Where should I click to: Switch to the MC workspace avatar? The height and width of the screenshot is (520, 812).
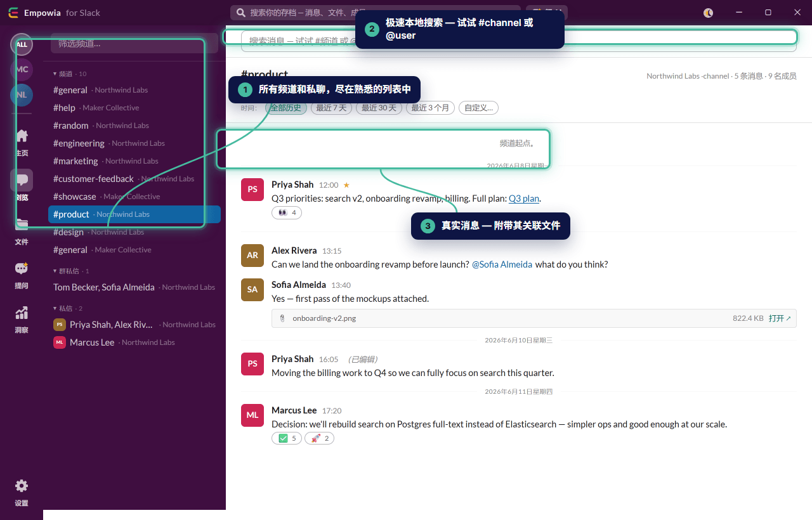tap(22, 69)
